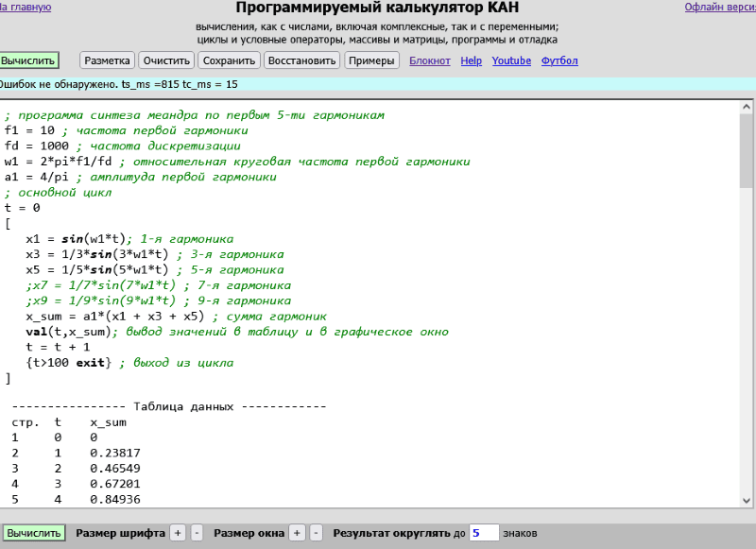Screen dimensions: 756x549
Task: Shrink window with Размер окна minus
Action: coord(317,533)
